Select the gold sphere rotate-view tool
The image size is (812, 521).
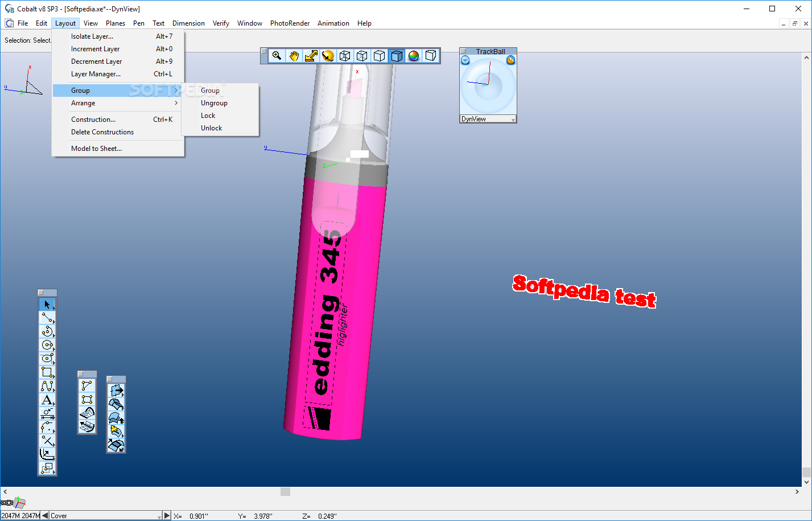click(328, 56)
